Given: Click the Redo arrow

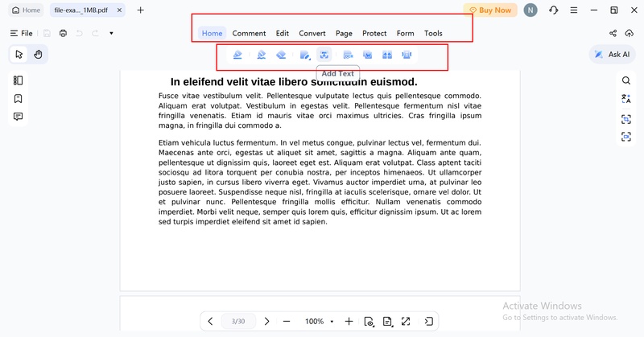Looking at the screenshot, I should [95, 33].
